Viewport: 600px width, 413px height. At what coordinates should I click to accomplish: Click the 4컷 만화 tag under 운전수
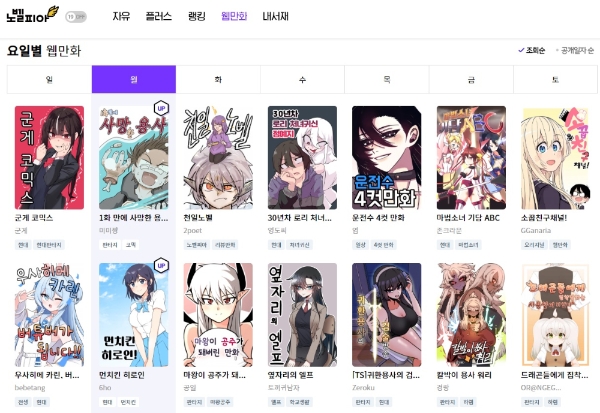[x=384, y=245]
